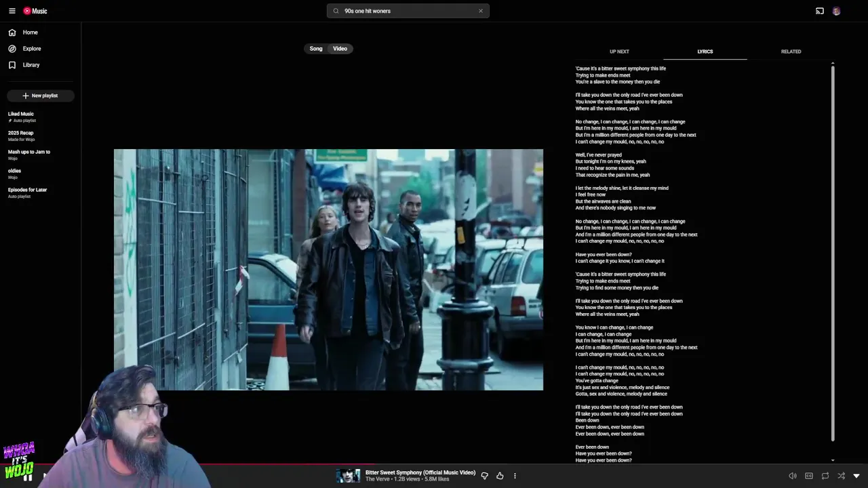The image size is (868, 488).
Task: Open the 2025 Recap playlist
Action: pos(21,133)
